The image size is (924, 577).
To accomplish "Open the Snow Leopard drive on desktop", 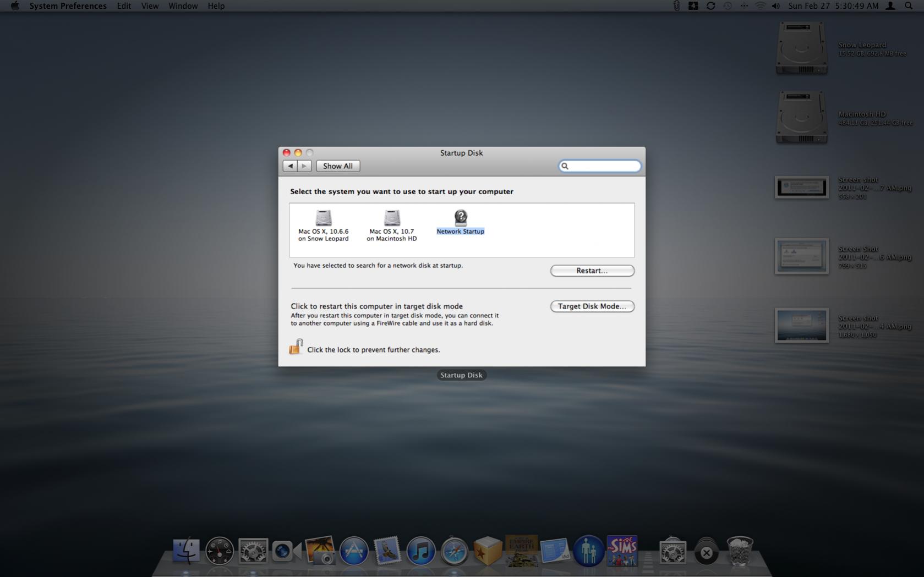I will point(801,48).
